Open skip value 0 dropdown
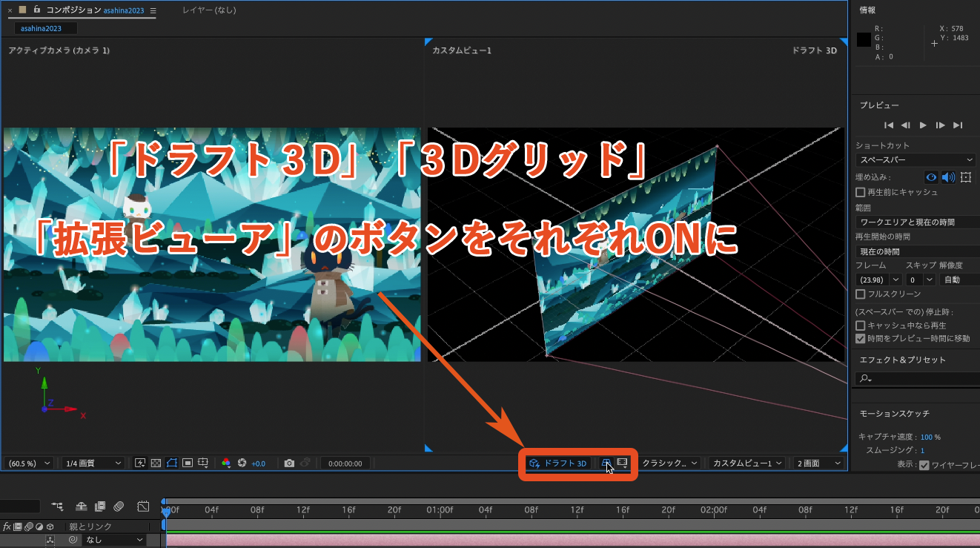The image size is (980, 548). [x=920, y=280]
